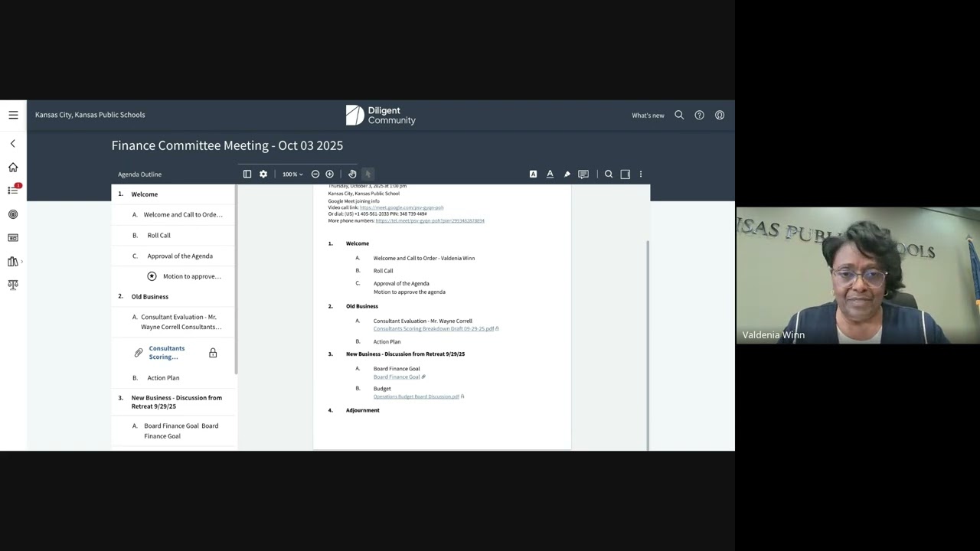Image resolution: width=980 pixels, height=551 pixels.
Task: Open the help question mark icon
Action: 699,115
